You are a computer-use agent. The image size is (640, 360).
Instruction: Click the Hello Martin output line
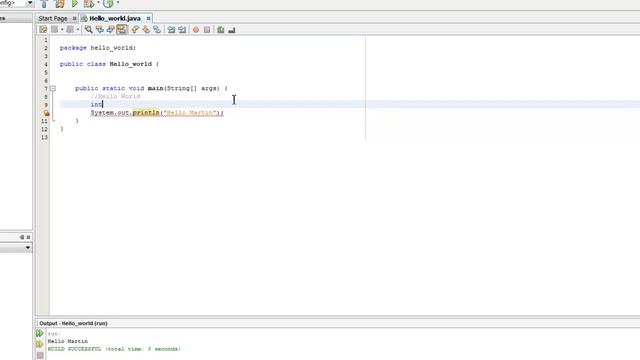point(67,341)
